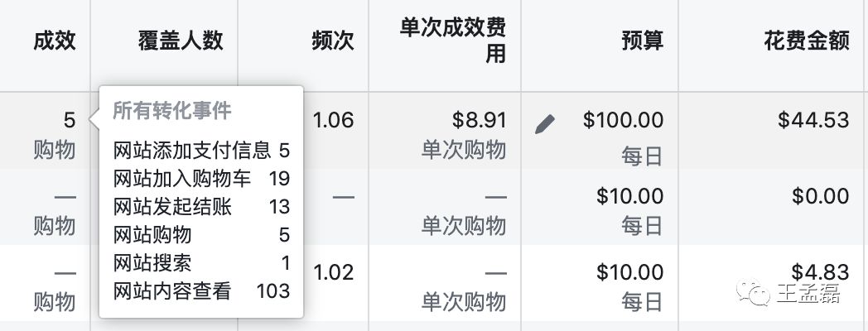Viewport: 868px width, 331px height.
Task: Select the 网站添加支付信息 conversion entry
Action: (x=201, y=151)
